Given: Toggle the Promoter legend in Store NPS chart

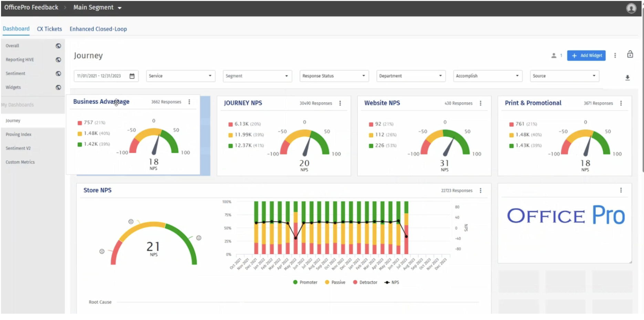Looking at the screenshot, I should [305, 282].
